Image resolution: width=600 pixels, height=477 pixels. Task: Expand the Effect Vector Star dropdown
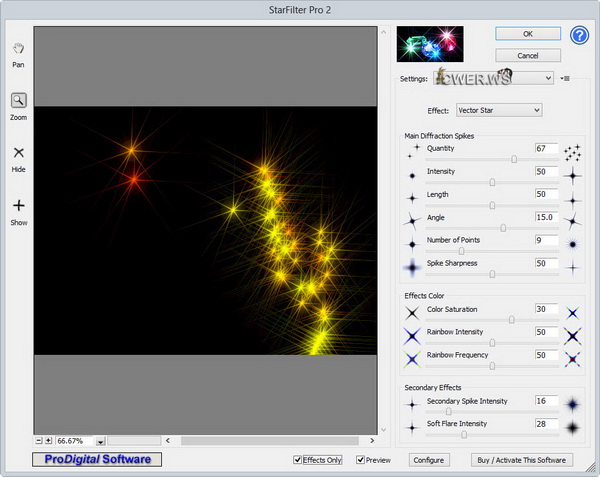click(x=536, y=110)
